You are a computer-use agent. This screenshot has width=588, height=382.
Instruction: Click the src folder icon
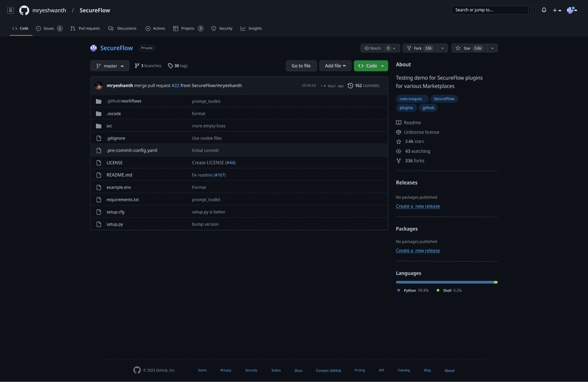click(99, 126)
